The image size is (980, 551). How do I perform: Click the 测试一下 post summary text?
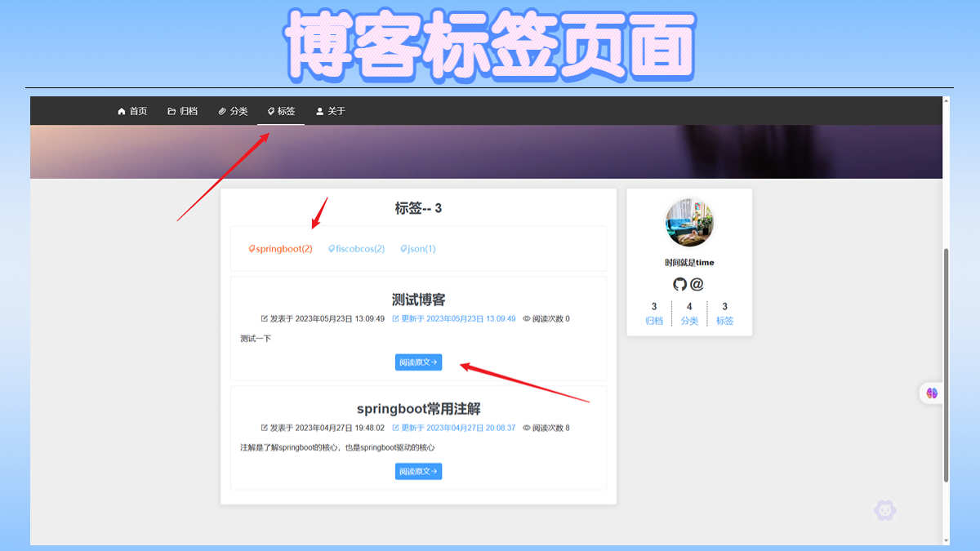click(x=256, y=338)
